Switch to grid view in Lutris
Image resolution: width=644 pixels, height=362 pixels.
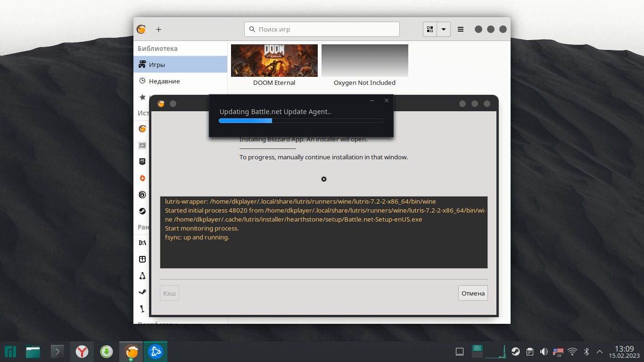click(430, 29)
